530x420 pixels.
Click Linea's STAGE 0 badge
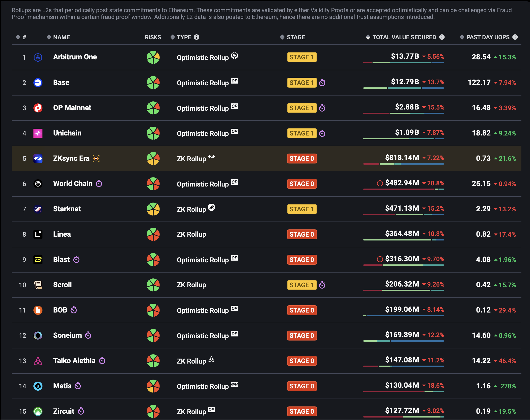click(x=302, y=234)
